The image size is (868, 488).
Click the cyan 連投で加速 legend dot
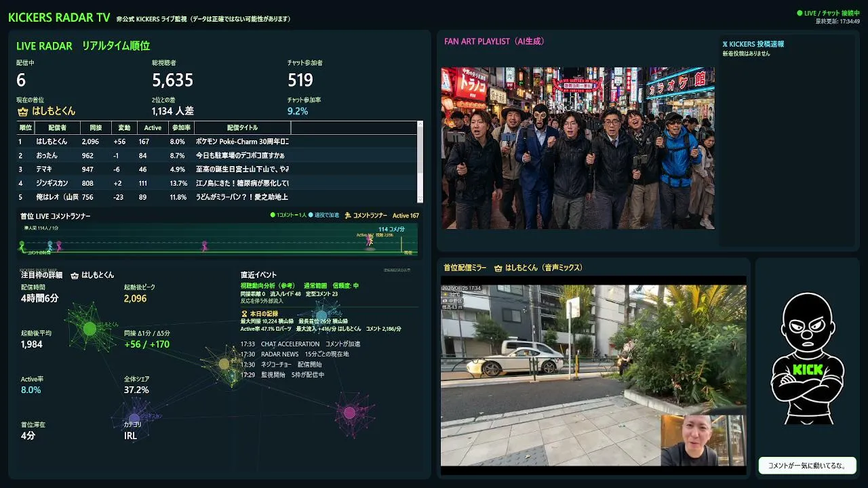point(311,216)
